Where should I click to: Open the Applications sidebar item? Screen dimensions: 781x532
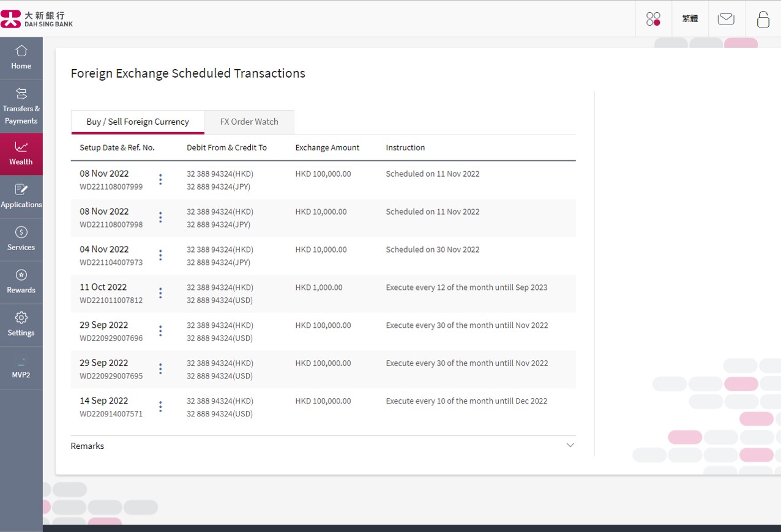click(21, 197)
